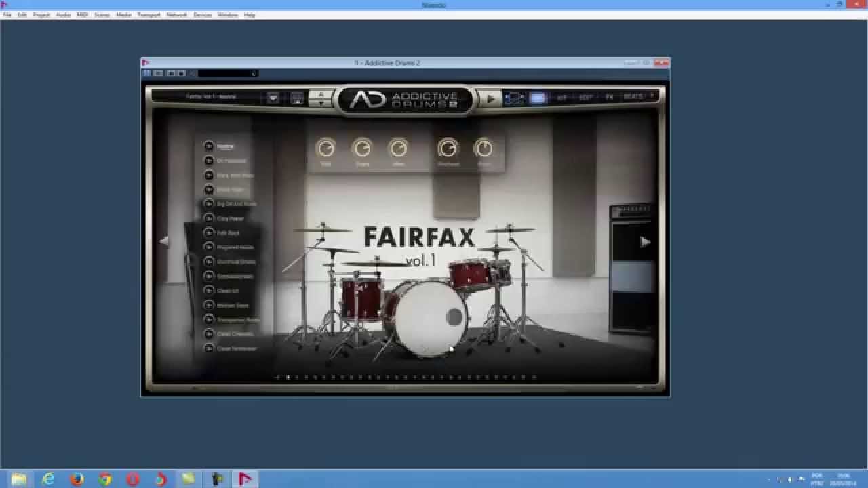Go to next kit with right arrow
Screen dimensions: 868x488
(645, 241)
